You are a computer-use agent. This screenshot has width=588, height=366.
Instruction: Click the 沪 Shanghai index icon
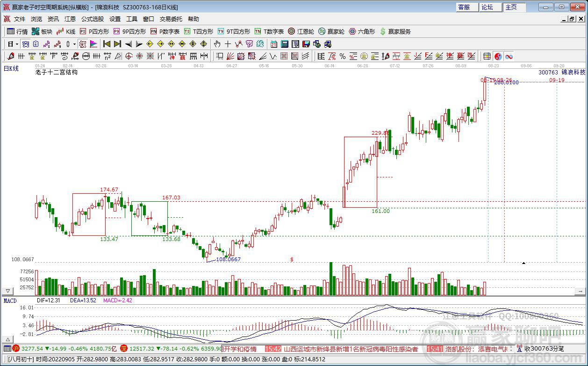[x=15, y=348]
